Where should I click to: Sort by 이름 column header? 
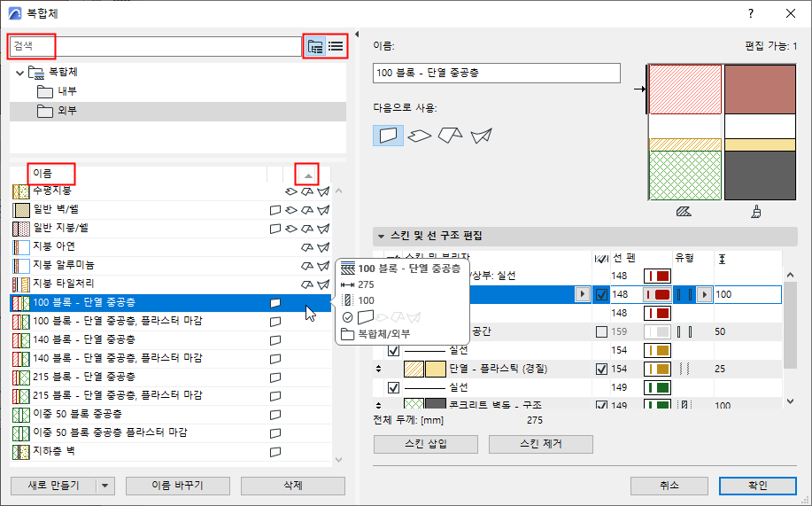pyautogui.click(x=43, y=174)
